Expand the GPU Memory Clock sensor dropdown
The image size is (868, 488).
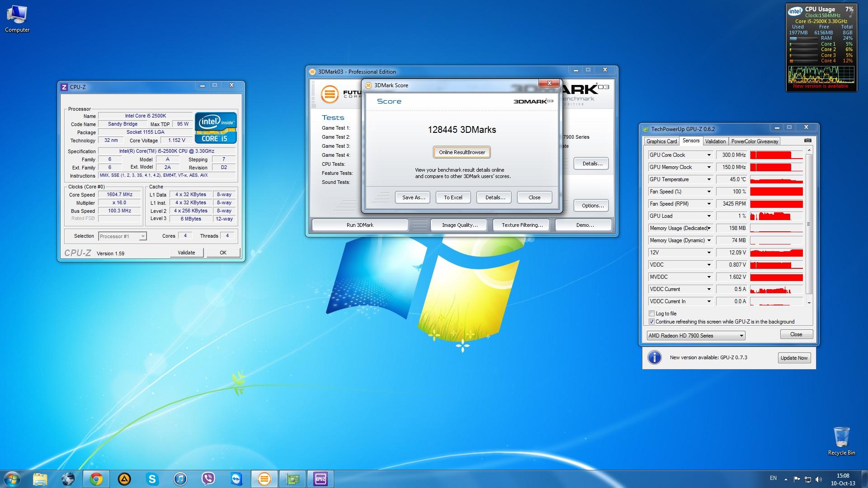(x=709, y=167)
